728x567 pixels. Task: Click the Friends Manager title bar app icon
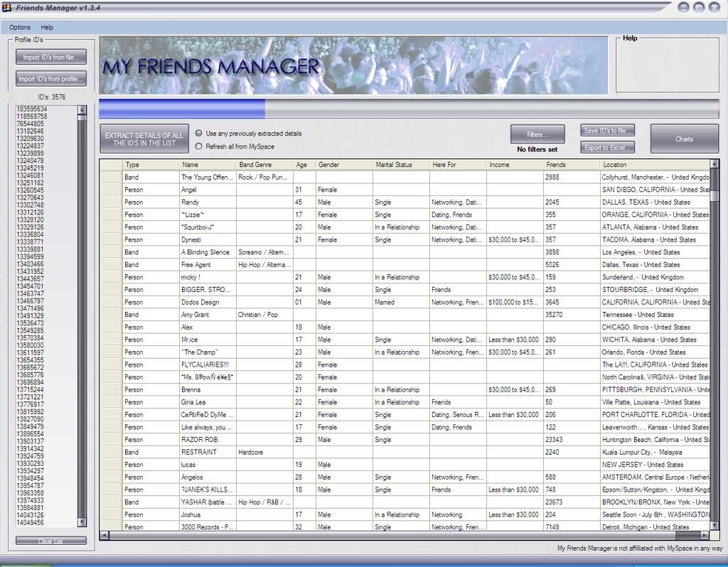6,7
